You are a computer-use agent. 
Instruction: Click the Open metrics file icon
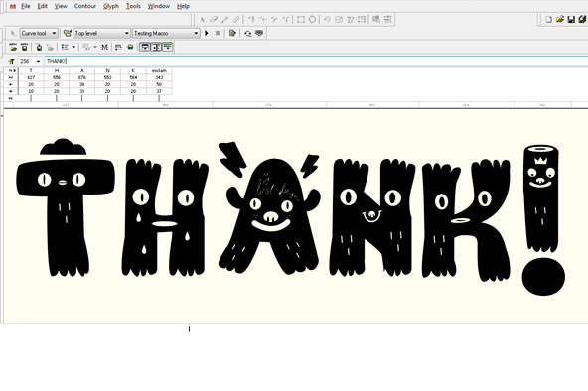13,47
